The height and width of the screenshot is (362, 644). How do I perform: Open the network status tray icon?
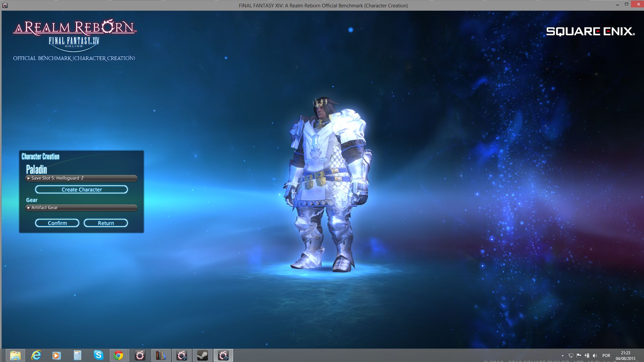571,356
